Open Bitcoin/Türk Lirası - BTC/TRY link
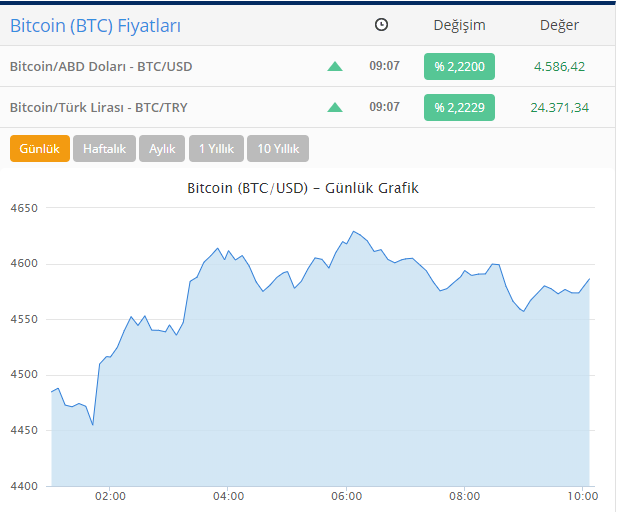Image resolution: width=618 pixels, height=512 pixels. tap(99, 108)
